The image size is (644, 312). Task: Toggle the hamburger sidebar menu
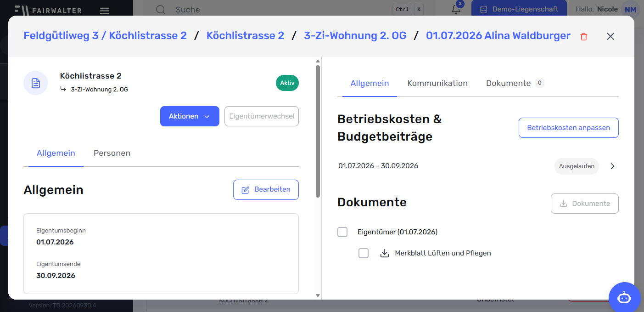point(105,11)
